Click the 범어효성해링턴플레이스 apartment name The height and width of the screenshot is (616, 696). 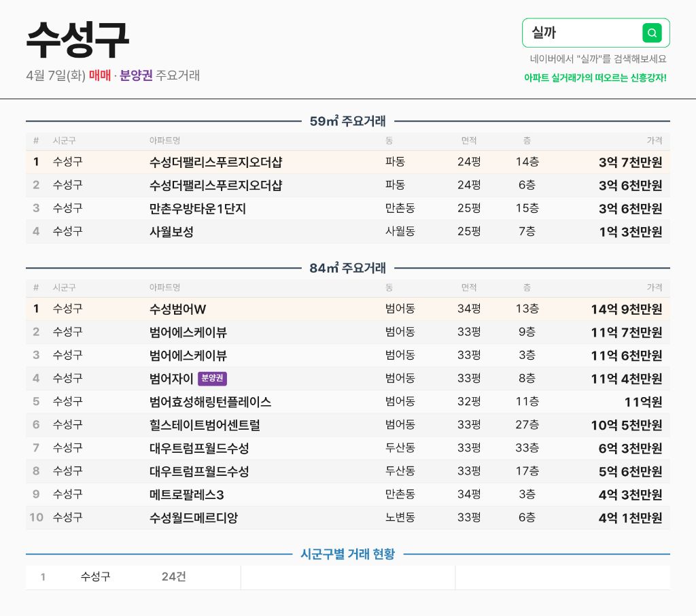[x=210, y=402]
